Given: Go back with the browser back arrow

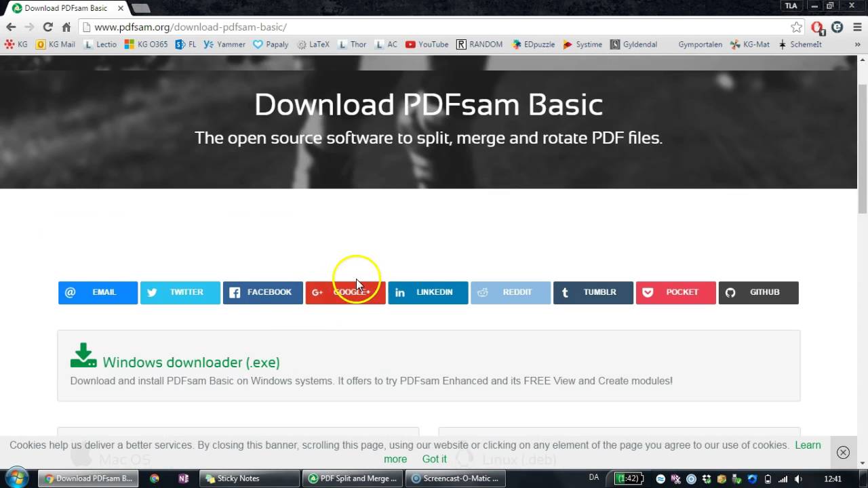Looking at the screenshot, I should point(11,27).
